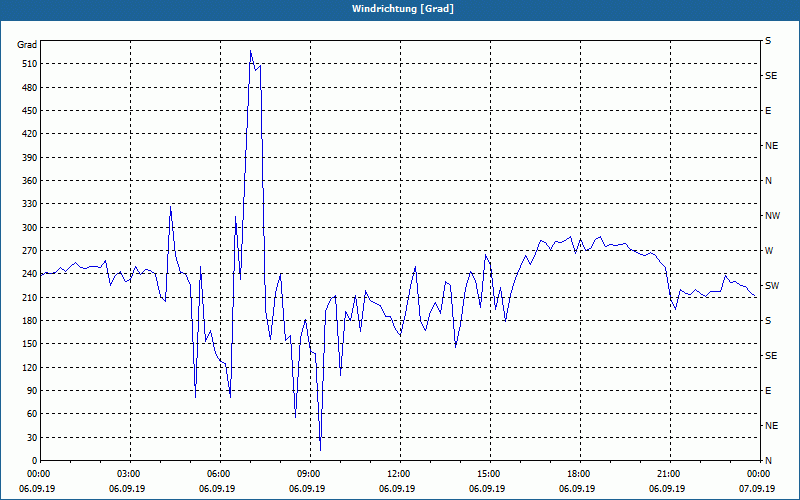Select the 'Grad' y-axis unit label
Viewport: 800px width, 500px height.
27,45
